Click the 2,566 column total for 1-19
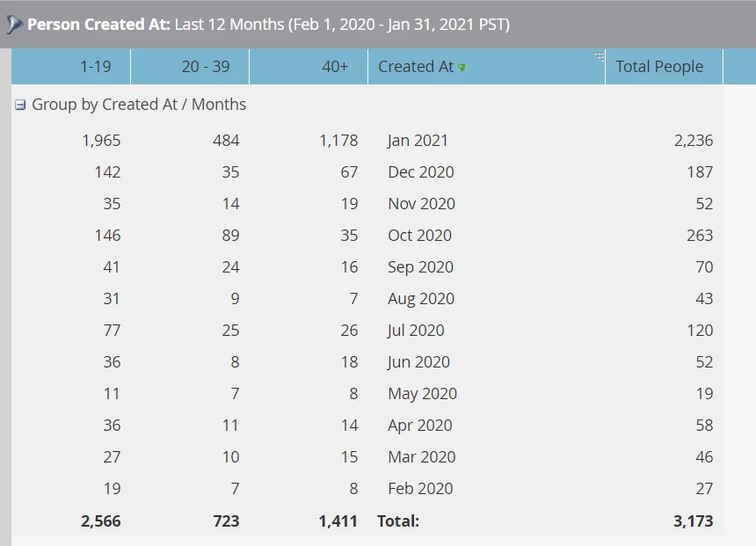756x546 pixels. coord(101,521)
